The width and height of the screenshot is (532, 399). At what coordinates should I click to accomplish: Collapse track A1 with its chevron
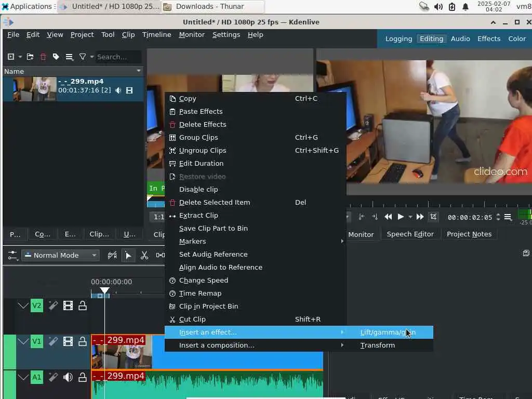[23, 377]
